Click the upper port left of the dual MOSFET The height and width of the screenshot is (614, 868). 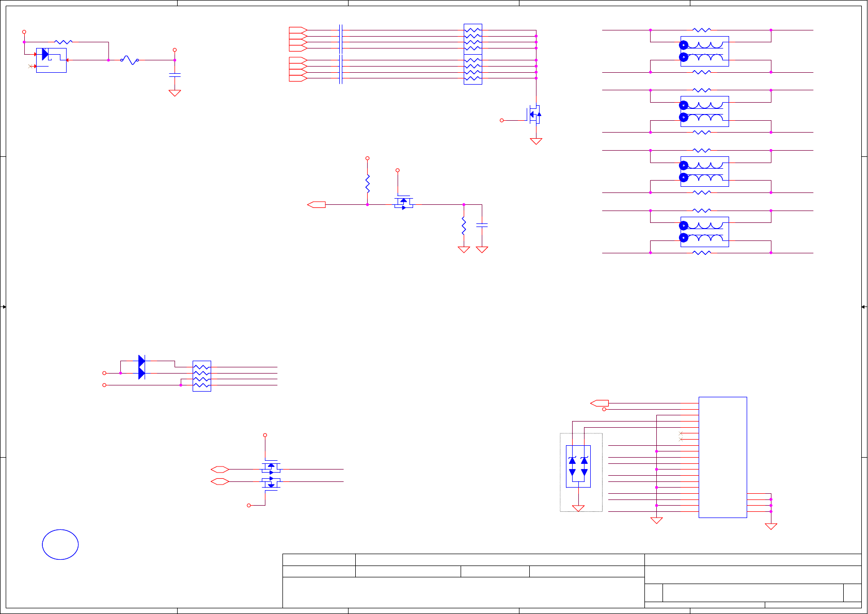click(220, 470)
